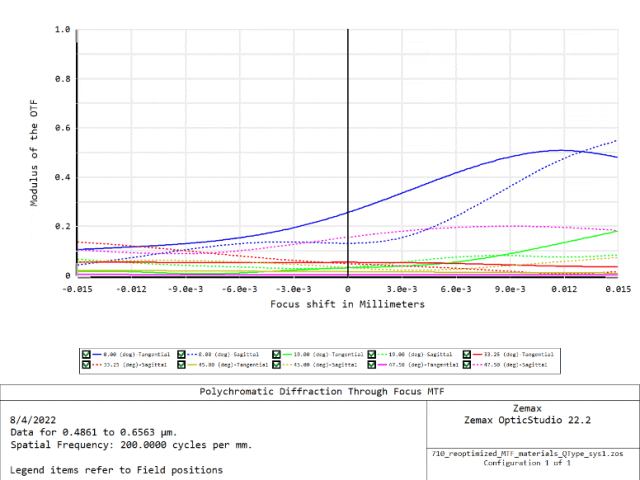Click the 33.25 (deg)-Tangential legend label text

pyautogui.click(x=519, y=354)
